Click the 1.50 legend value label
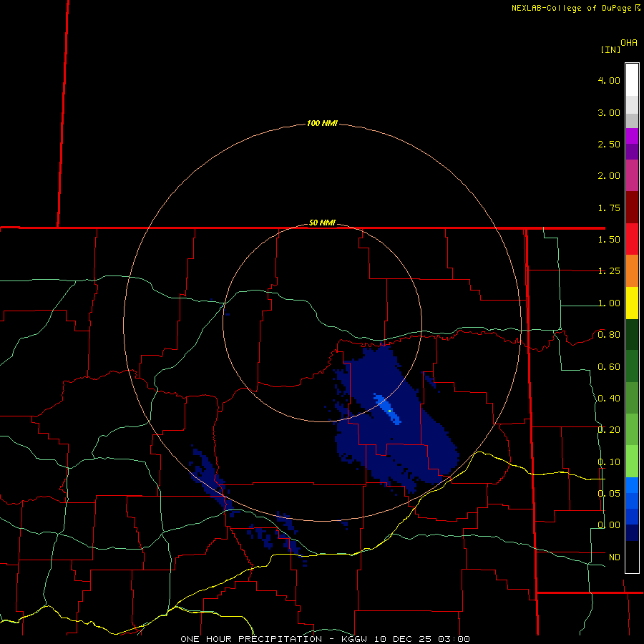The width and height of the screenshot is (644, 644). coord(609,240)
